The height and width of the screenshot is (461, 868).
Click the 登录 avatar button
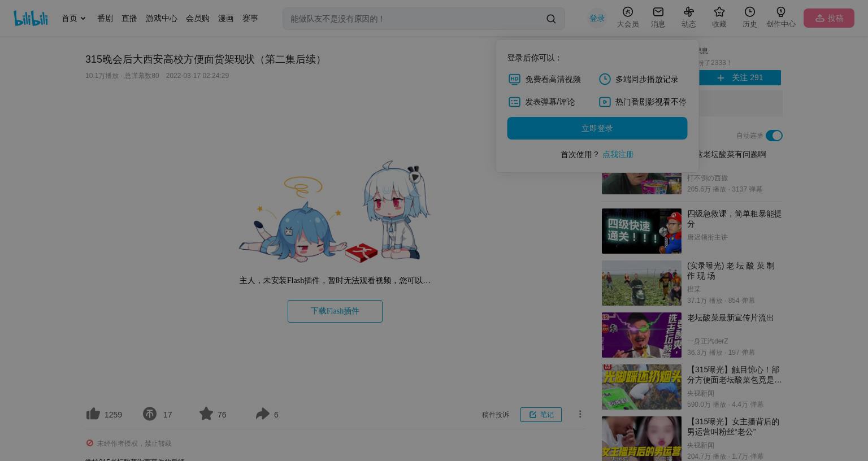click(x=597, y=18)
